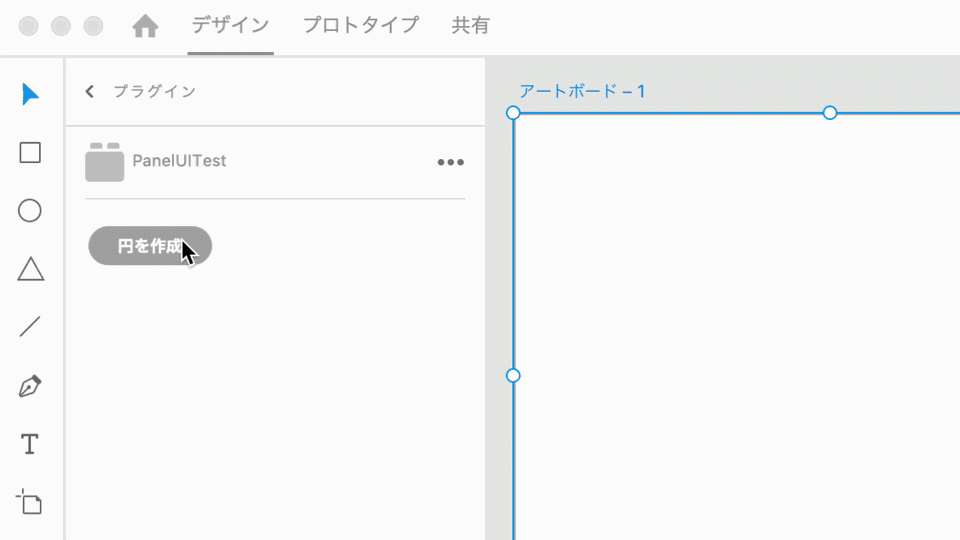Image resolution: width=960 pixels, height=540 pixels.
Task: Go back from the プラグイン panel
Action: [90, 91]
